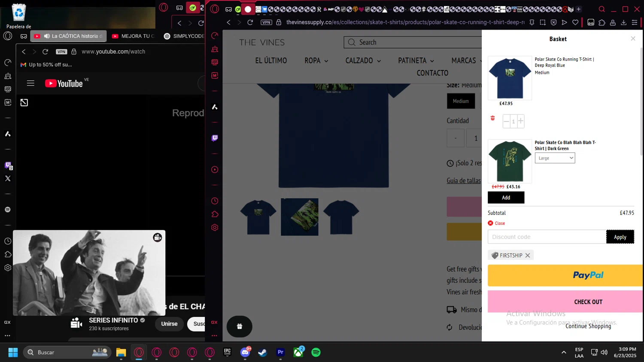The width and height of the screenshot is (644, 362).
Task: Open Aria AI in right Opera sidebar
Action: coord(215,107)
